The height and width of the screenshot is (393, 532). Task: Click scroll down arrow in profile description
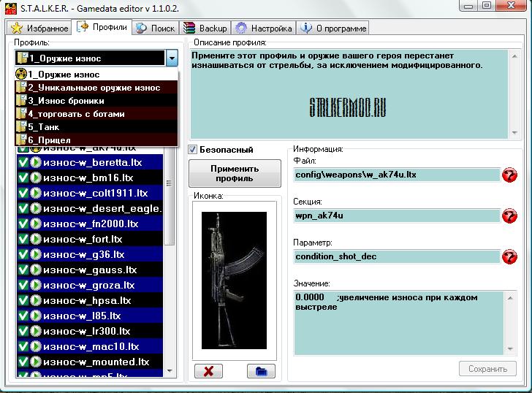(x=514, y=132)
